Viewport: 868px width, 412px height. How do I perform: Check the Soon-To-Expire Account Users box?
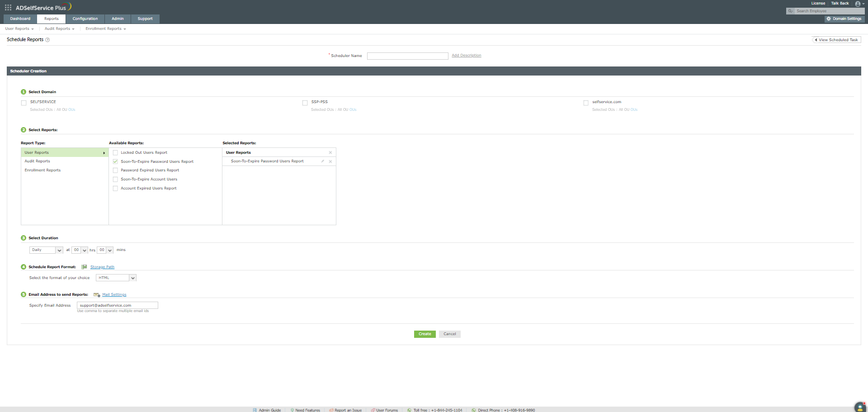point(115,180)
